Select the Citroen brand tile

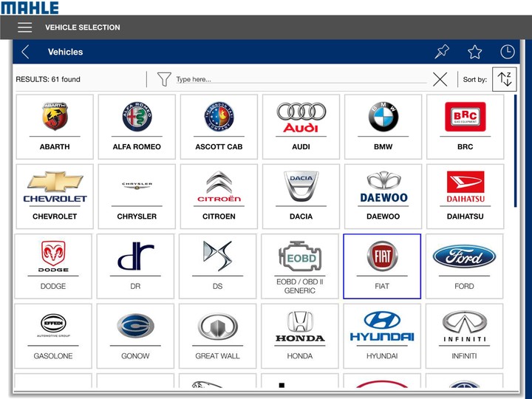pyautogui.click(x=219, y=197)
